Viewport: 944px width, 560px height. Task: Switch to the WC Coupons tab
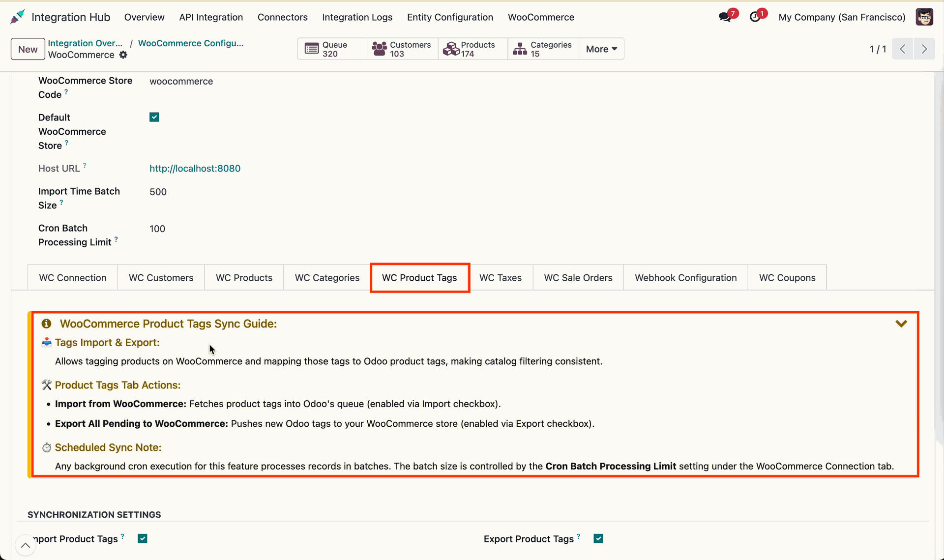787,278
